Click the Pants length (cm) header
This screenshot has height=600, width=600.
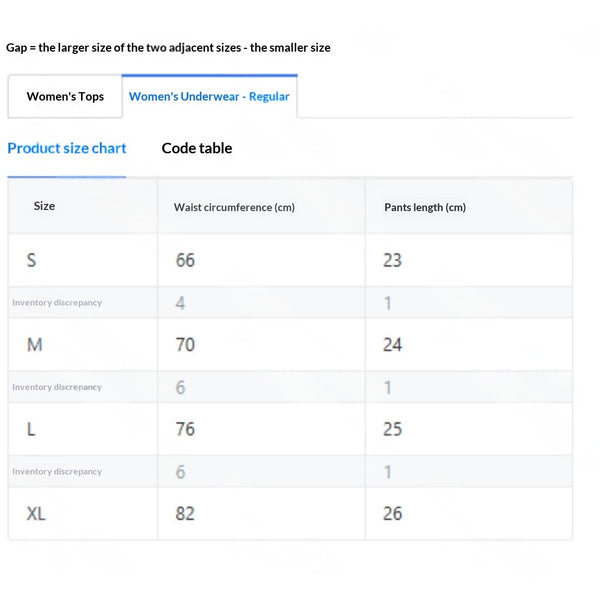click(x=425, y=207)
